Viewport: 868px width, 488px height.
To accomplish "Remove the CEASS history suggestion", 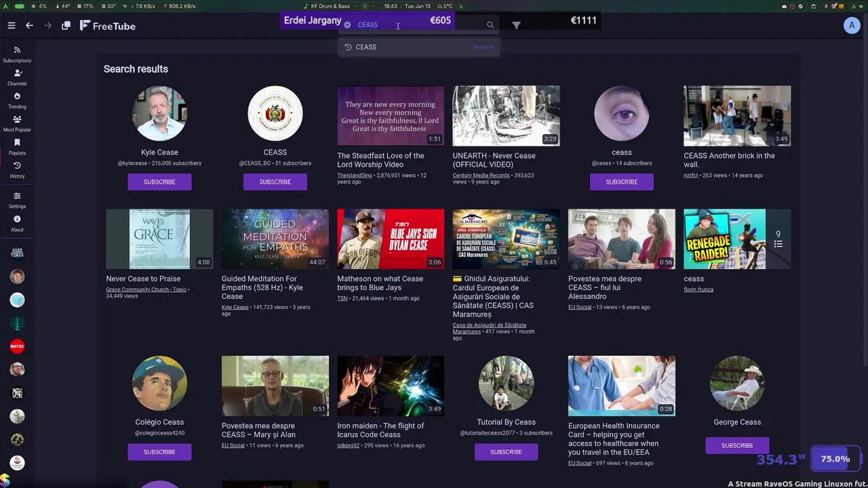I will pyautogui.click(x=483, y=47).
